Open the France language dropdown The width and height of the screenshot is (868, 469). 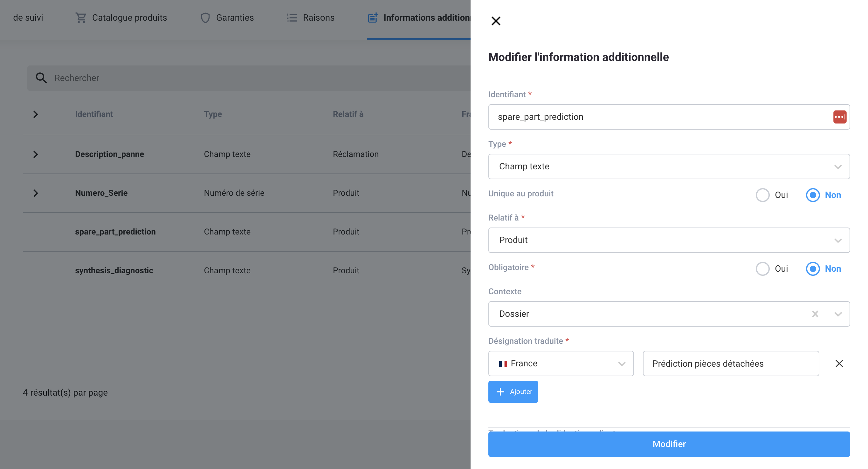[561, 364]
